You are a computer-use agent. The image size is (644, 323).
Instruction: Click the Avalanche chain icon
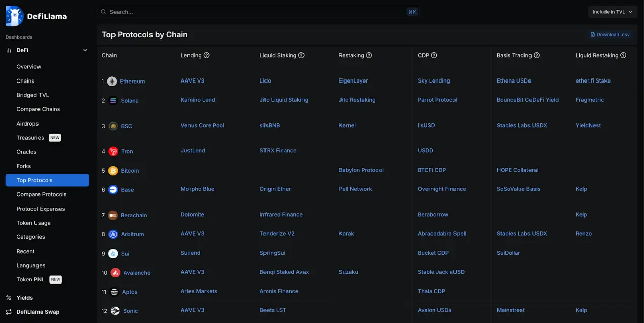pos(116,273)
